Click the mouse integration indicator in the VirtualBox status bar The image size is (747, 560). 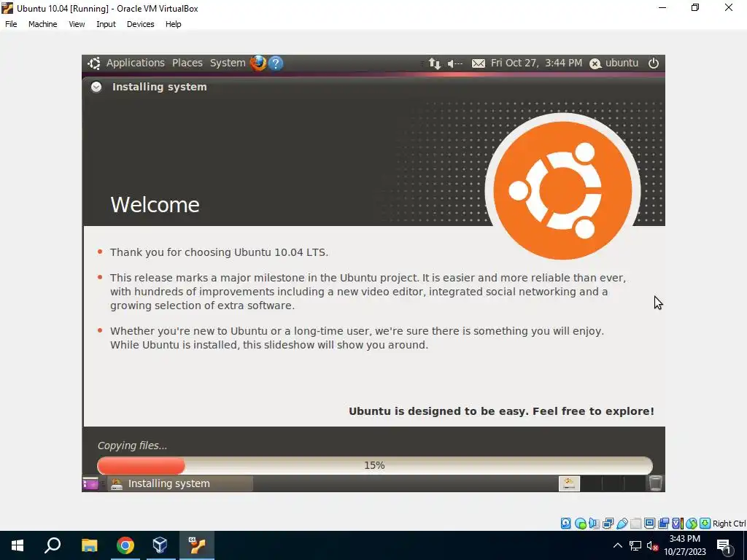tap(692, 524)
